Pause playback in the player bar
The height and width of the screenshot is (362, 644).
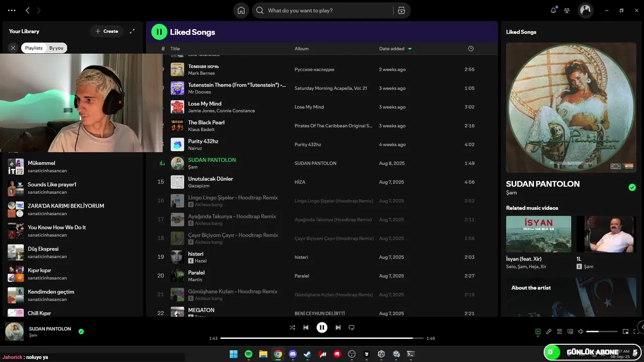[322, 327]
